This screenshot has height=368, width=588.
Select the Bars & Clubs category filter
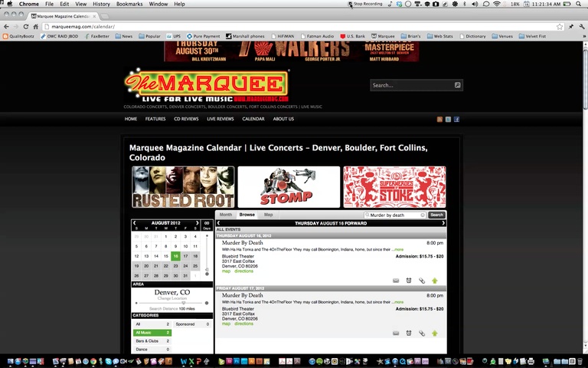click(152, 341)
